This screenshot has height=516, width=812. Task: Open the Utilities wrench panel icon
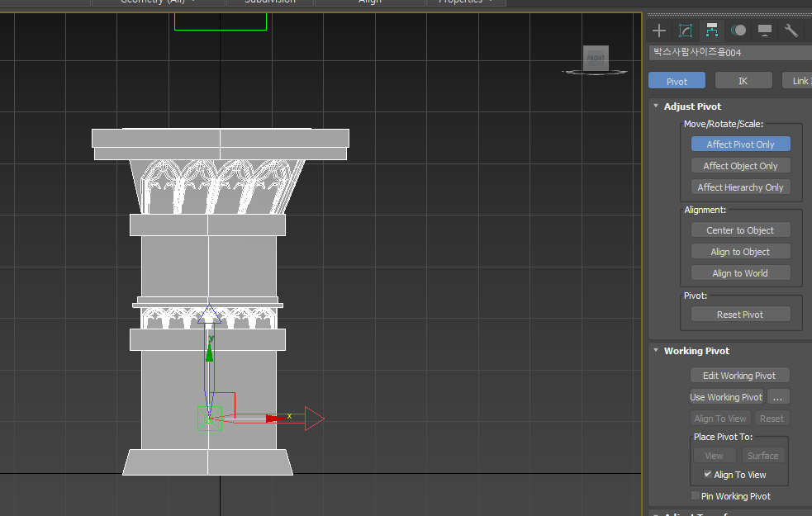791,31
